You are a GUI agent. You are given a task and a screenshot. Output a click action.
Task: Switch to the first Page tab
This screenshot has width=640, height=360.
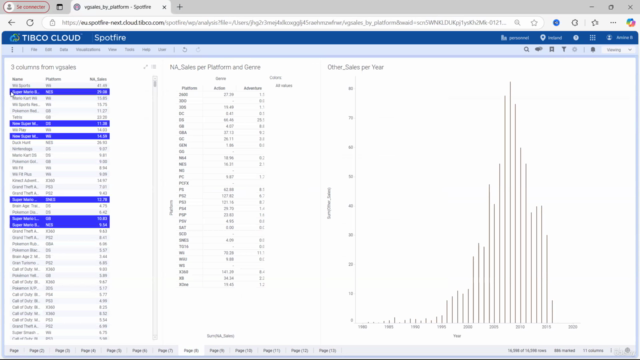14,351
